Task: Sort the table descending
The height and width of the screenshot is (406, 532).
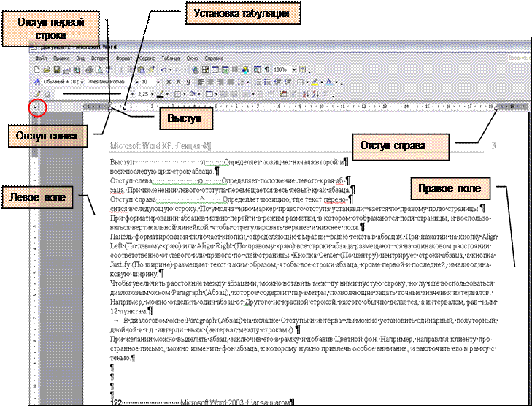Action: [x=315, y=94]
